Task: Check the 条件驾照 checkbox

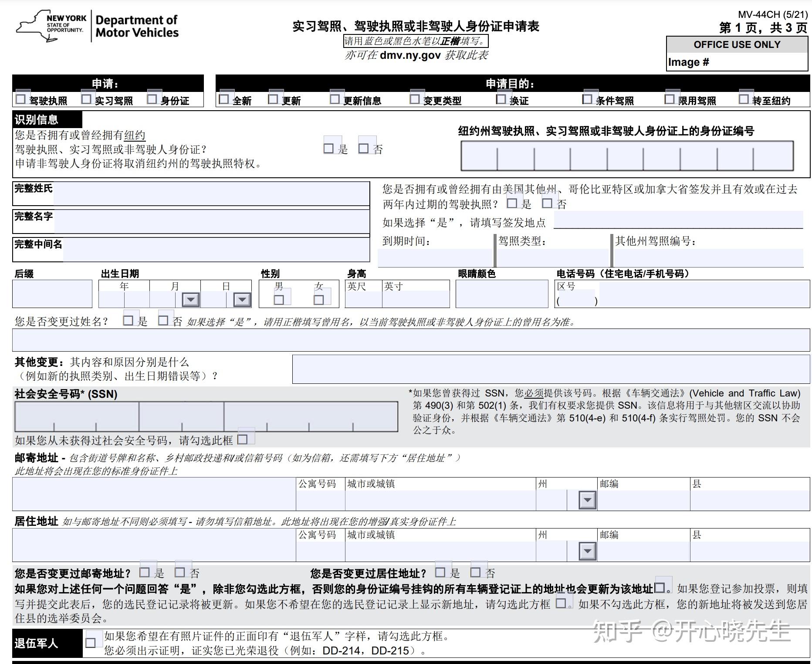Action: pos(587,99)
